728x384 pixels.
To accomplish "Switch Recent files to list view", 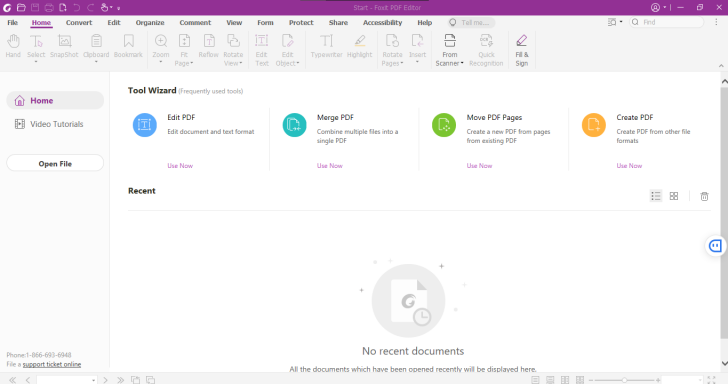I will click(656, 196).
